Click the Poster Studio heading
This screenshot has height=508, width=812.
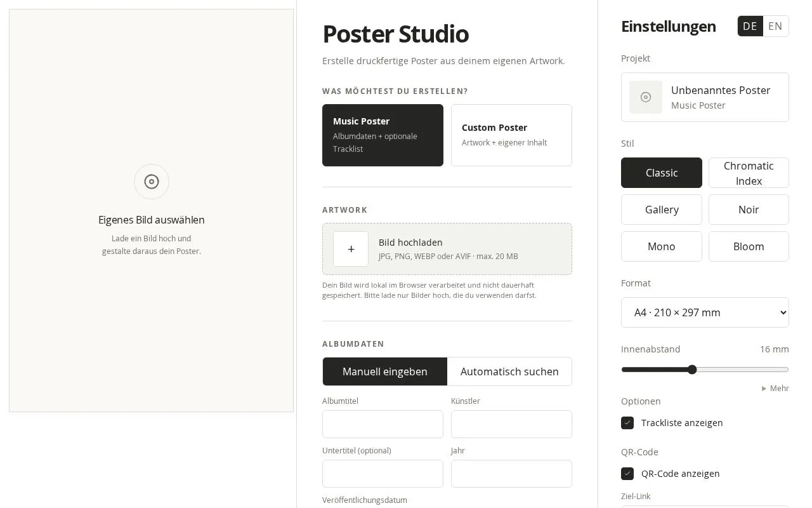(395, 34)
